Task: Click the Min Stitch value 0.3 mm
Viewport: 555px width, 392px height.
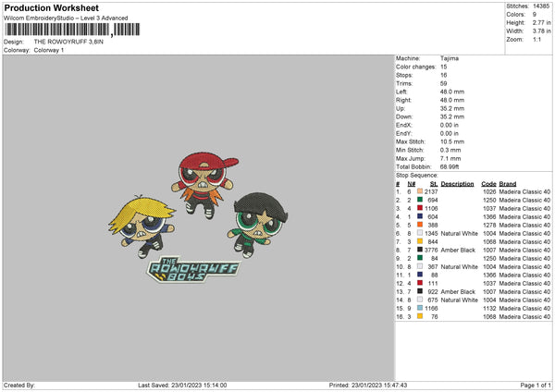Action: tap(450, 150)
